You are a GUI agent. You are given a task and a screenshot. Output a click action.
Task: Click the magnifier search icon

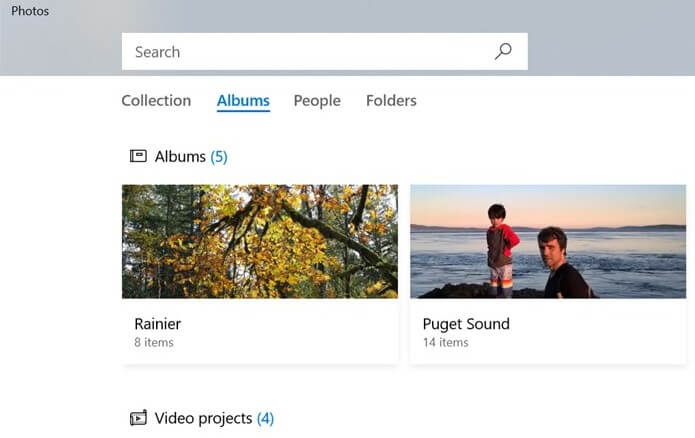click(x=503, y=52)
